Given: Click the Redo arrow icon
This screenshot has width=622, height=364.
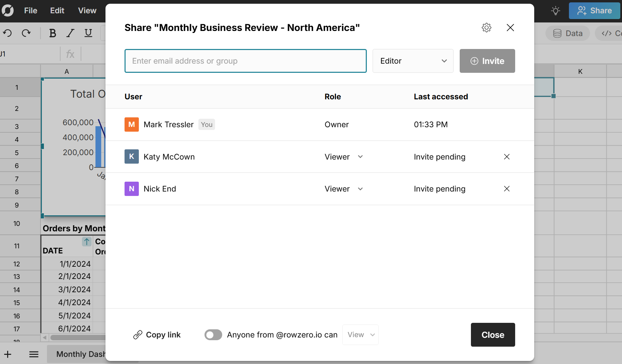Looking at the screenshot, I should pyautogui.click(x=26, y=33).
